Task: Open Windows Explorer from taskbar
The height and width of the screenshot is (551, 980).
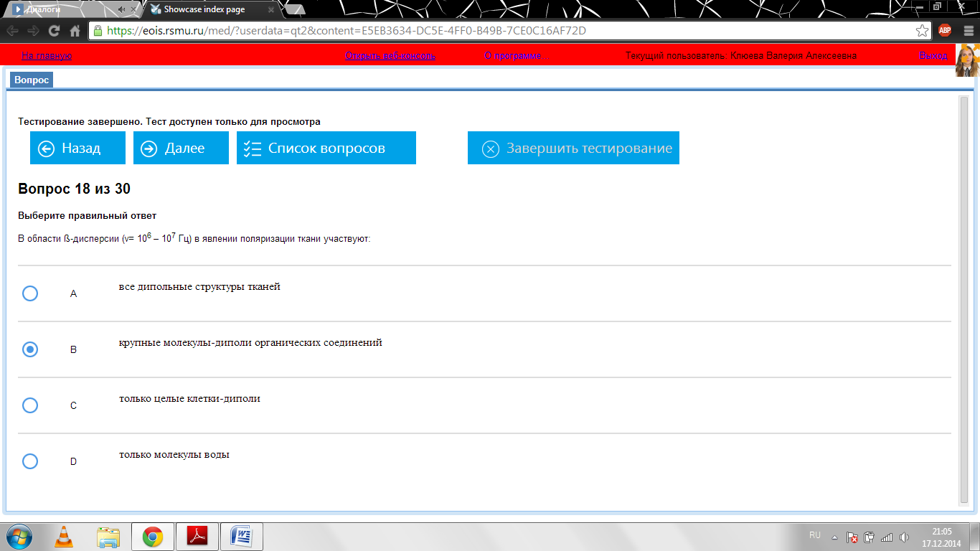Action: tap(108, 536)
